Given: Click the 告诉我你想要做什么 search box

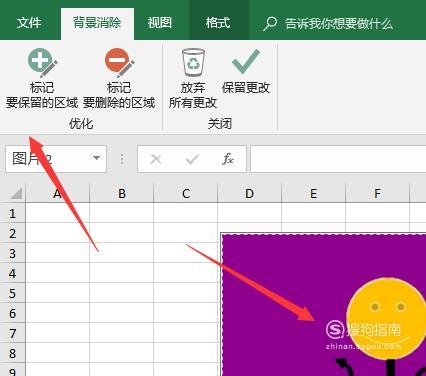Looking at the screenshot, I should 339,24.
